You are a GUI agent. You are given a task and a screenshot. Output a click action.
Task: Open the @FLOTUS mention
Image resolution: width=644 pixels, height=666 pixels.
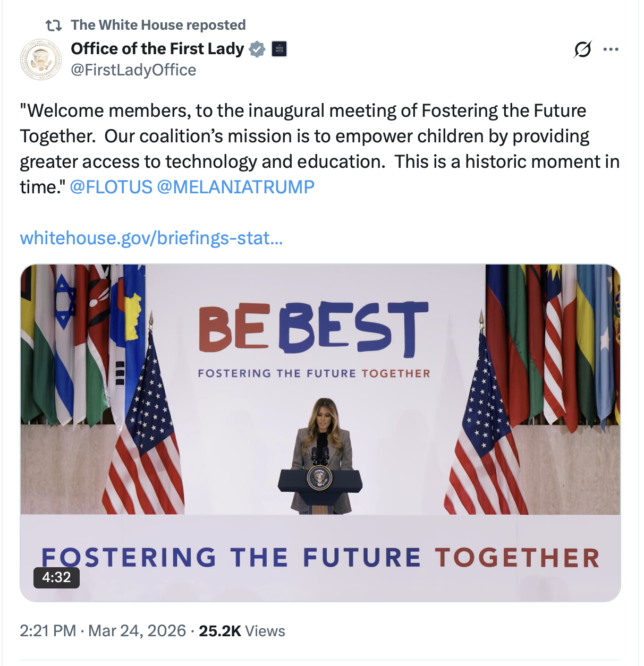[x=111, y=187]
